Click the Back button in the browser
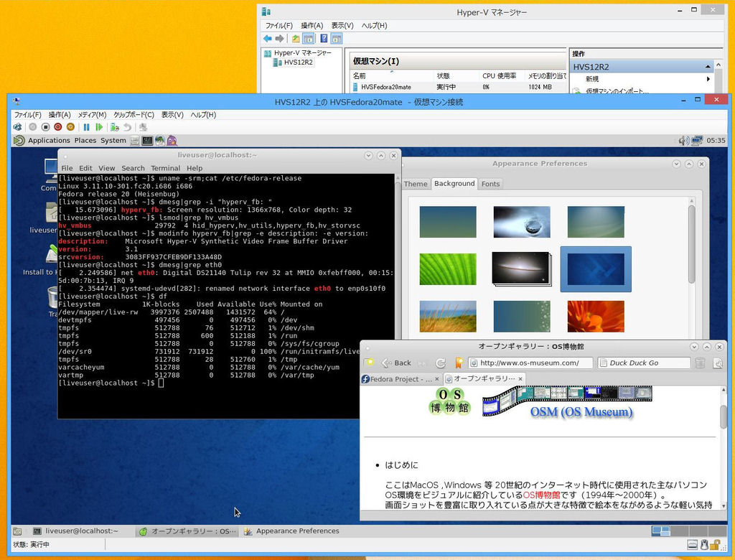Viewport: 735px width, 560px height. [396, 363]
